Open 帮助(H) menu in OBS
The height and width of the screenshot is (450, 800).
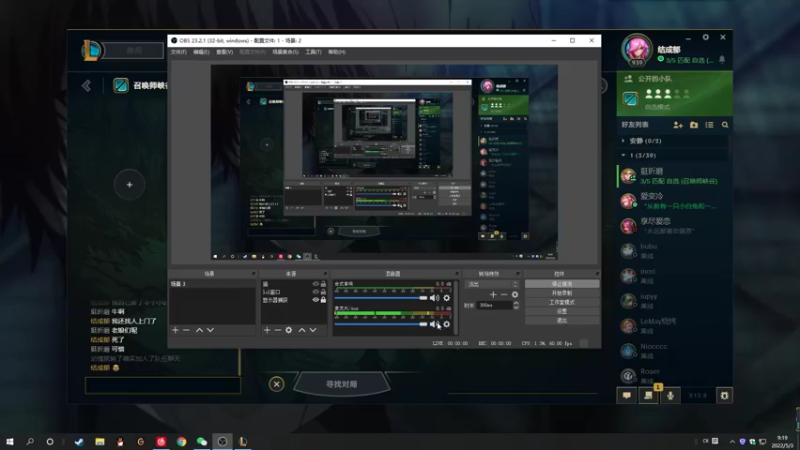click(337, 52)
